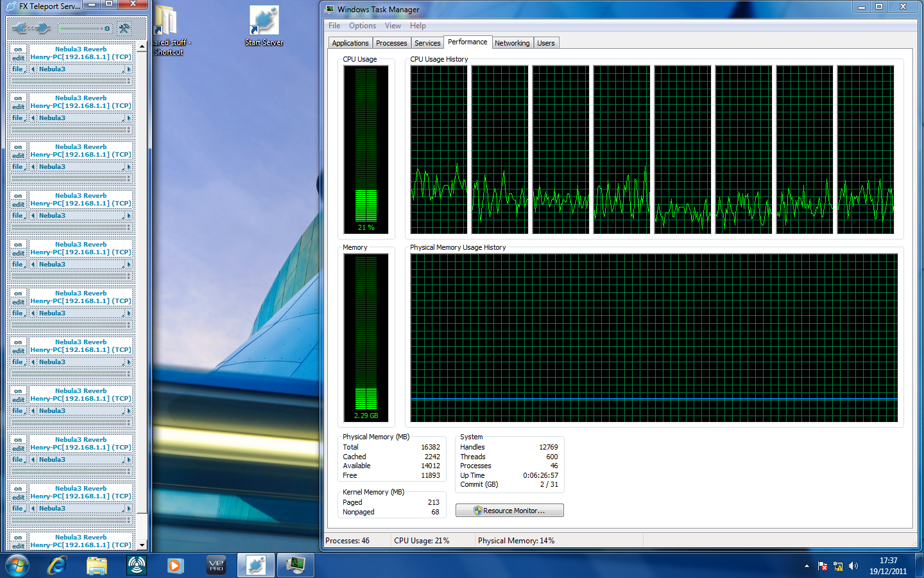Open the Options menu in Task Manager
Image resolution: width=924 pixels, height=578 pixels.
point(363,26)
